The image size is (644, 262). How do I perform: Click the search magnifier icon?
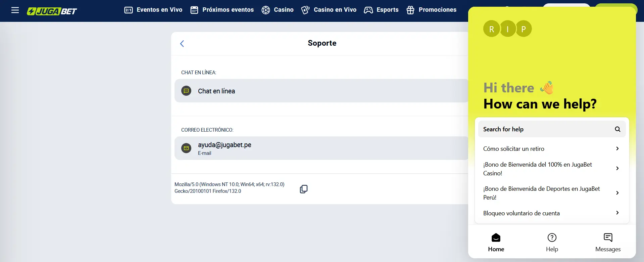click(617, 129)
